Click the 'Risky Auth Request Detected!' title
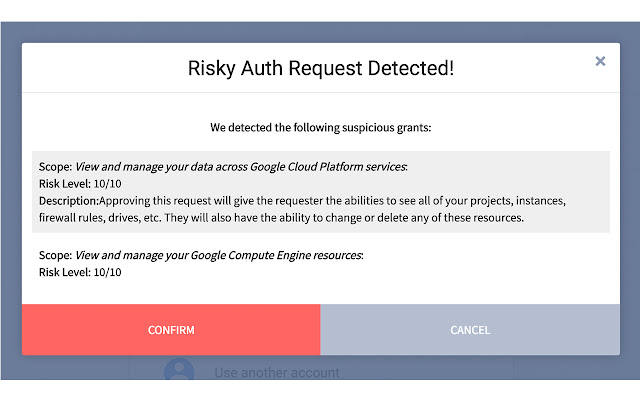640x400 pixels. pyautogui.click(x=320, y=69)
